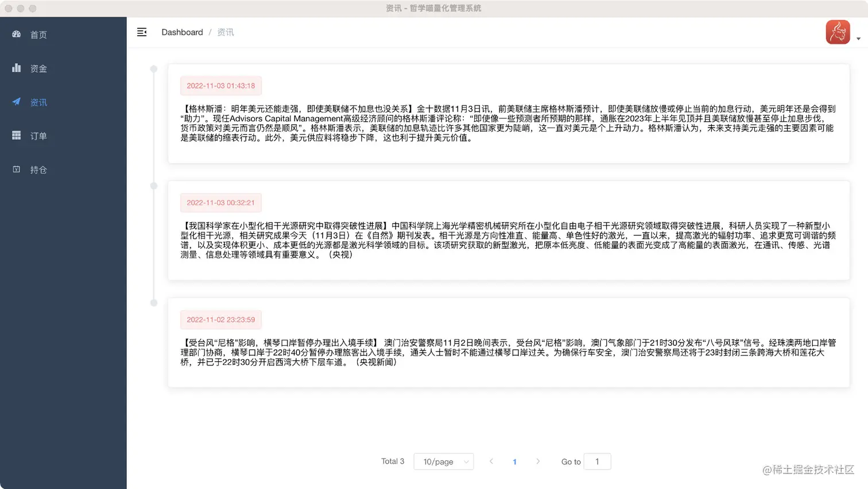This screenshot has height=489, width=868.
Task: Click the timeline dot for the 01:43:18 entry
Action: [154, 69]
